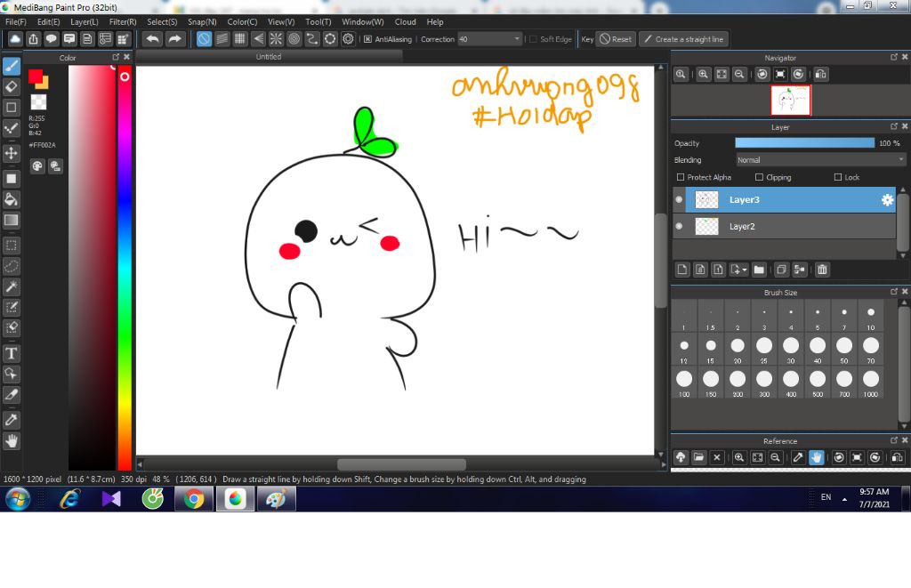Enable Protect Alpha checkbox
Viewport: 911px width, 588px height.
click(681, 177)
